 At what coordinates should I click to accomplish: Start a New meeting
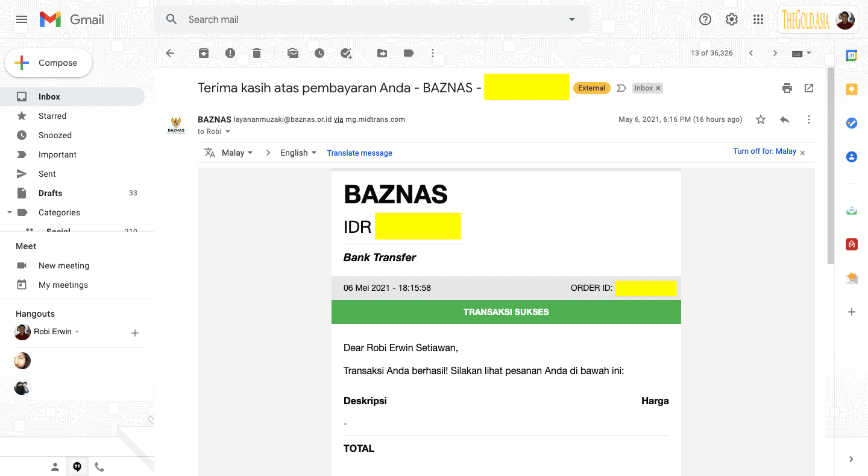(x=64, y=265)
